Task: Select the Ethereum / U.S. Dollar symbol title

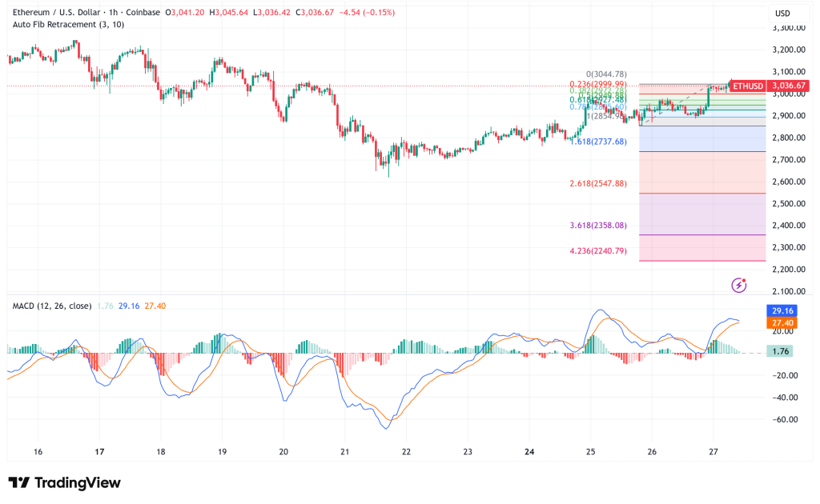Action: pyautogui.click(x=58, y=13)
